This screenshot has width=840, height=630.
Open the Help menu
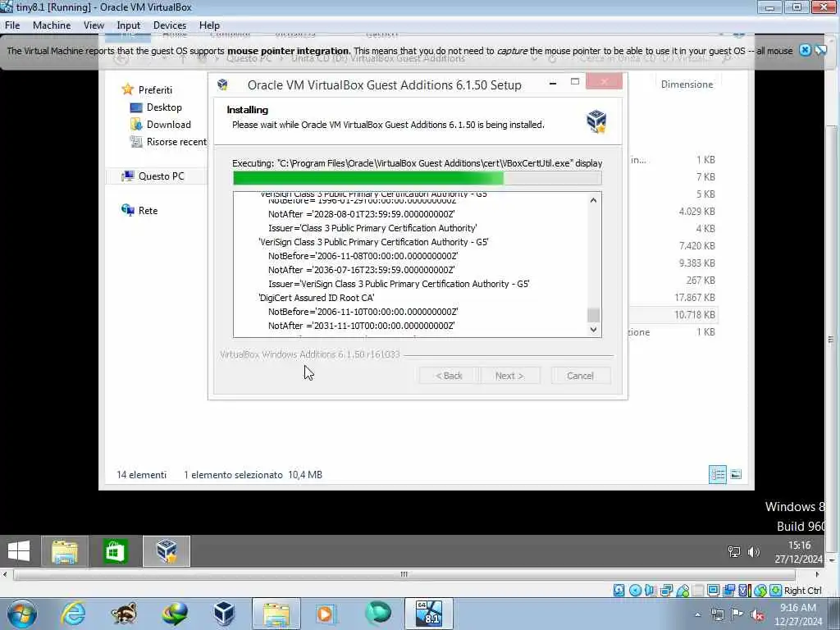[x=209, y=25]
